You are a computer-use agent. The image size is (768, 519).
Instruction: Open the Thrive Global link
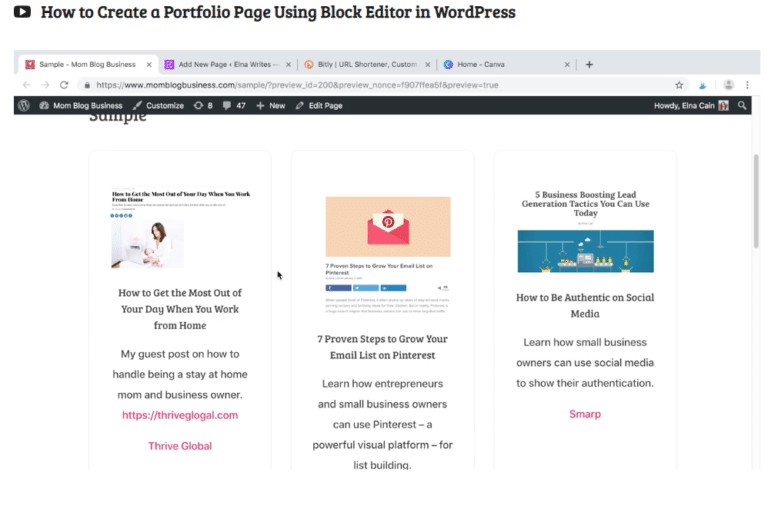click(180, 446)
